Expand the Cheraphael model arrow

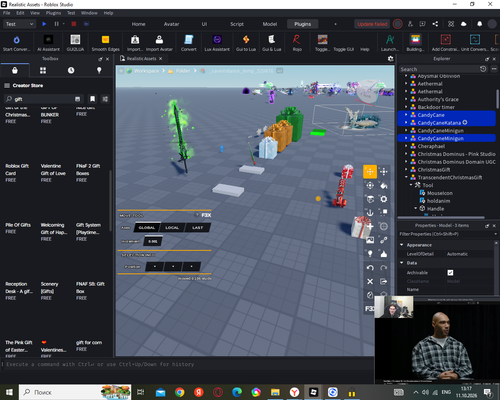tap(406, 146)
